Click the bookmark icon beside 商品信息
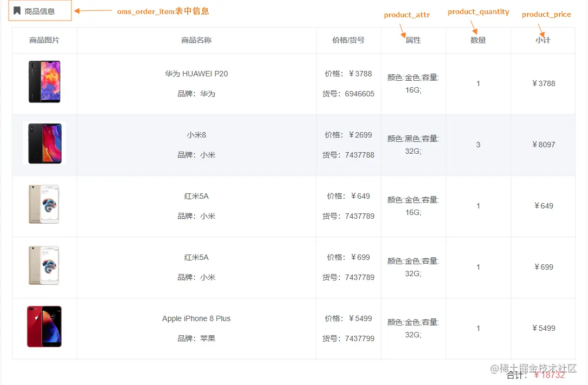588x385 pixels. point(17,11)
